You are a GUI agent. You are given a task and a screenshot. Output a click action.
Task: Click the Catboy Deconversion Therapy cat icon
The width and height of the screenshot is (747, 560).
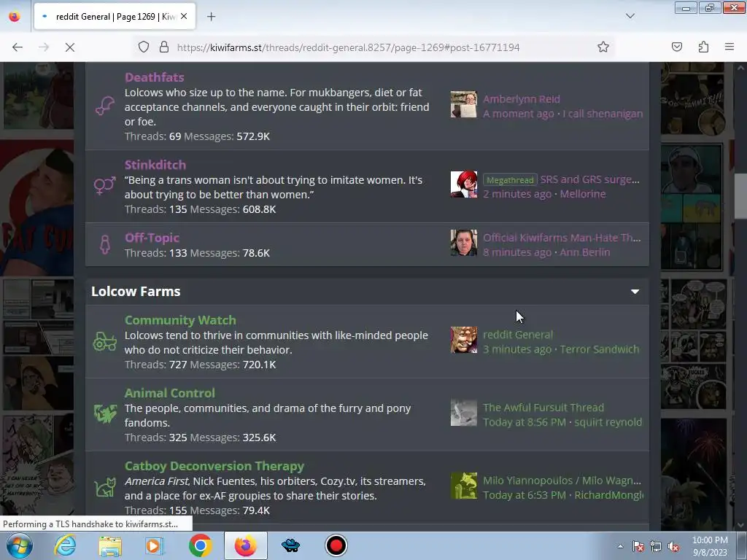[x=105, y=487]
